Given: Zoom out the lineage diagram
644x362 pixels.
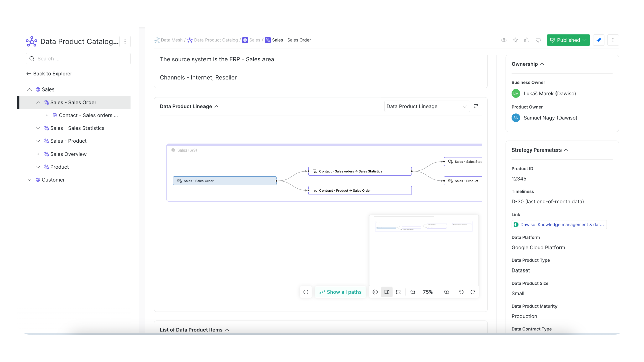Looking at the screenshot, I should coord(413,292).
